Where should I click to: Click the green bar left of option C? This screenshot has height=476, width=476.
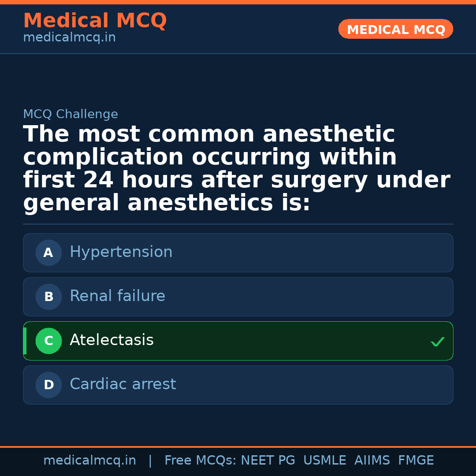pyautogui.click(x=25, y=341)
